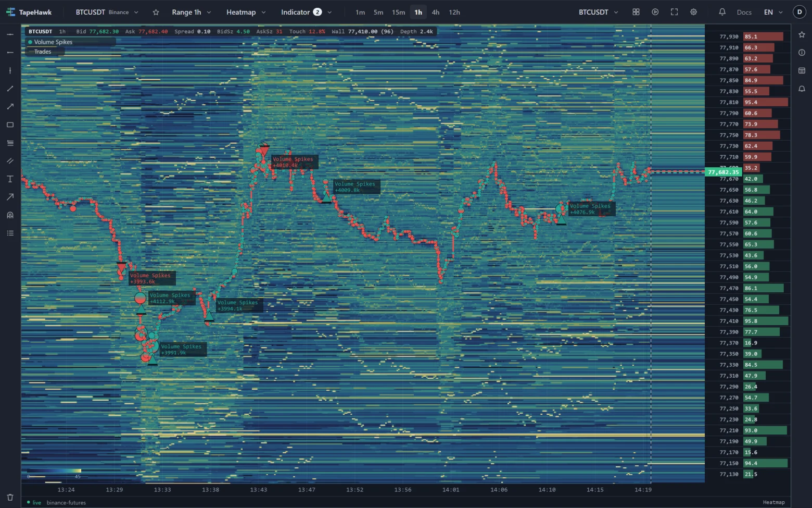Switch to the 15m timeframe
The image size is (812, 508).
[399, 12]
